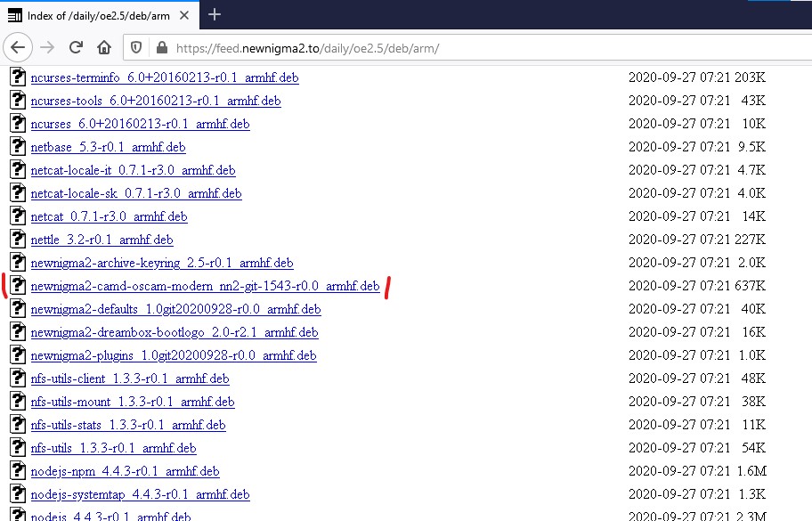
Task: Click file icon beside netcat-locale-sk entry
Action: 18,192
